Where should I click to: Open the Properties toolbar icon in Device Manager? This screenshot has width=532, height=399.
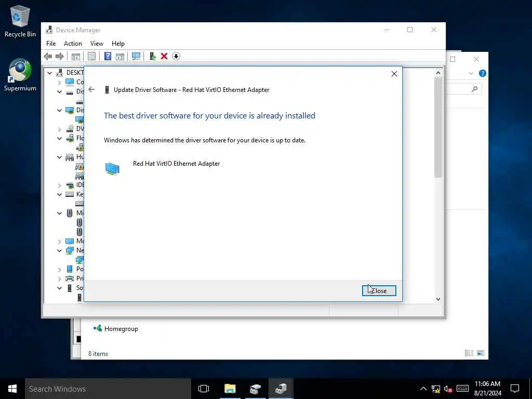click(91, 56)
